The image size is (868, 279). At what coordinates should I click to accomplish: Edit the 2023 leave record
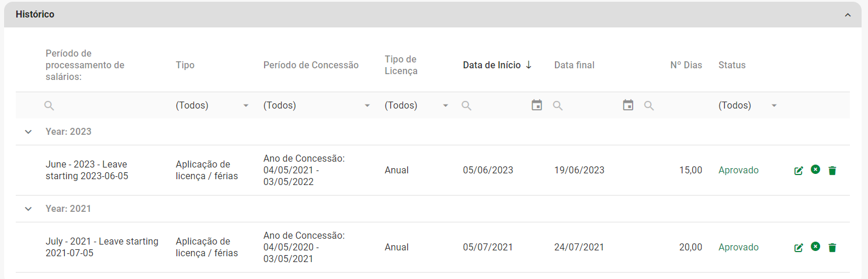[798, 170]
